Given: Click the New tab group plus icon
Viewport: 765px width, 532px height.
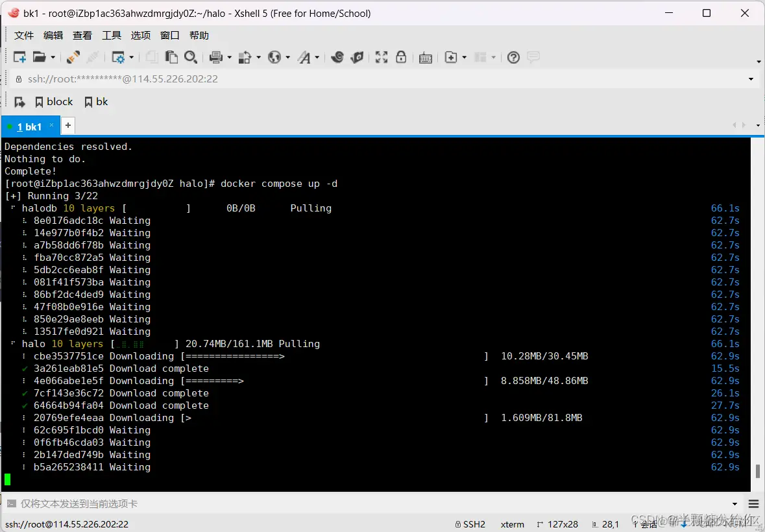Looking at the screenshot, I should (451, 57).
